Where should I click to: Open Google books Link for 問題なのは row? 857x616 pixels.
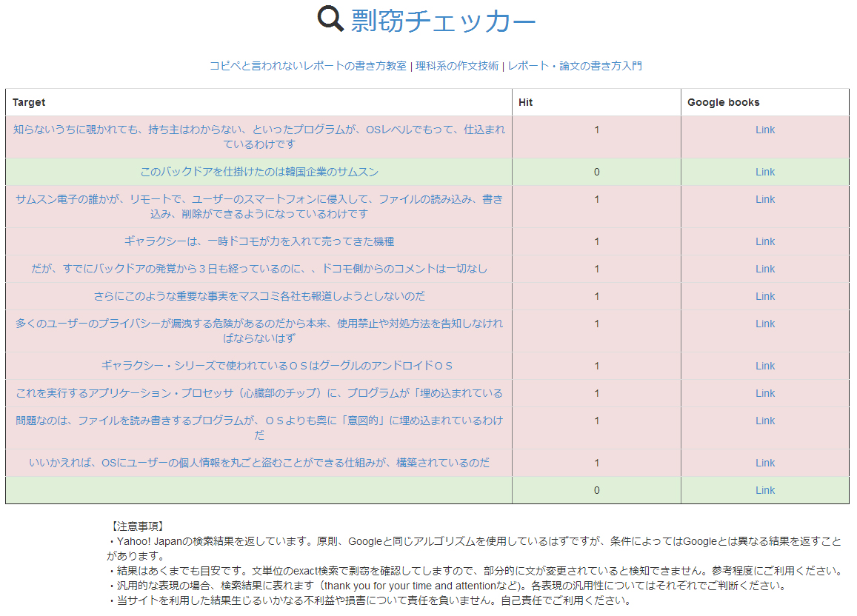tap(764, 421)
